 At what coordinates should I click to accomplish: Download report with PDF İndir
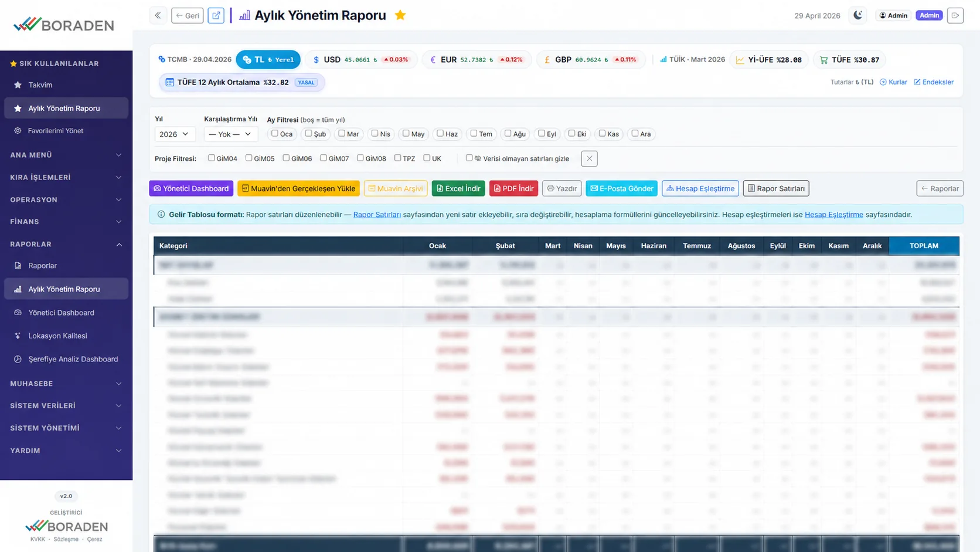click(513, 188)
